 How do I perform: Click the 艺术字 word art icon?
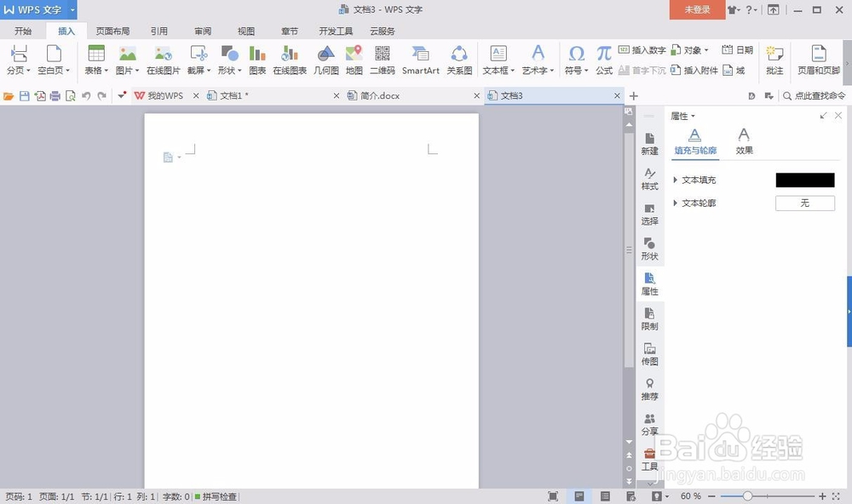point(538,54)
